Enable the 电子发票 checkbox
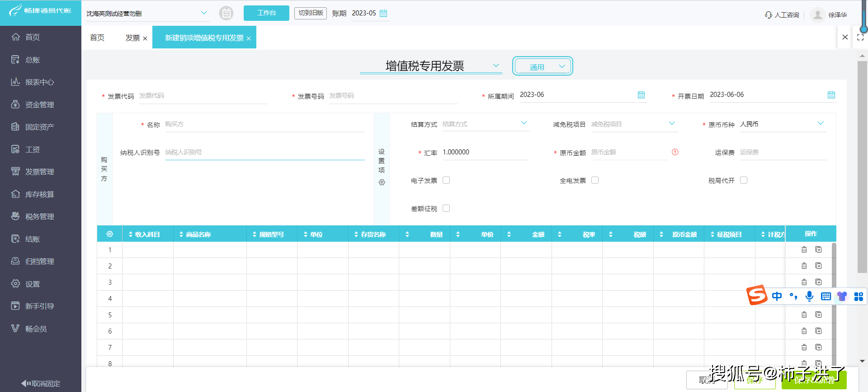The image size is (868, 392). 446,180
